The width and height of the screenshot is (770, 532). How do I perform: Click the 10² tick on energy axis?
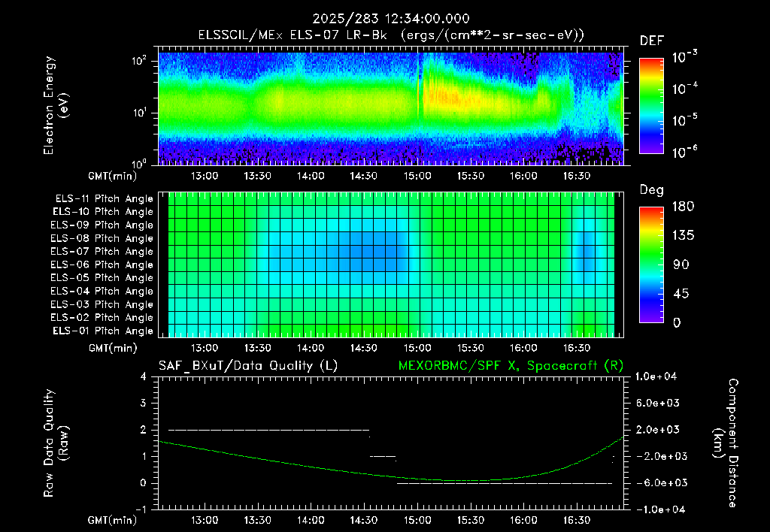(x=139, y=62)
